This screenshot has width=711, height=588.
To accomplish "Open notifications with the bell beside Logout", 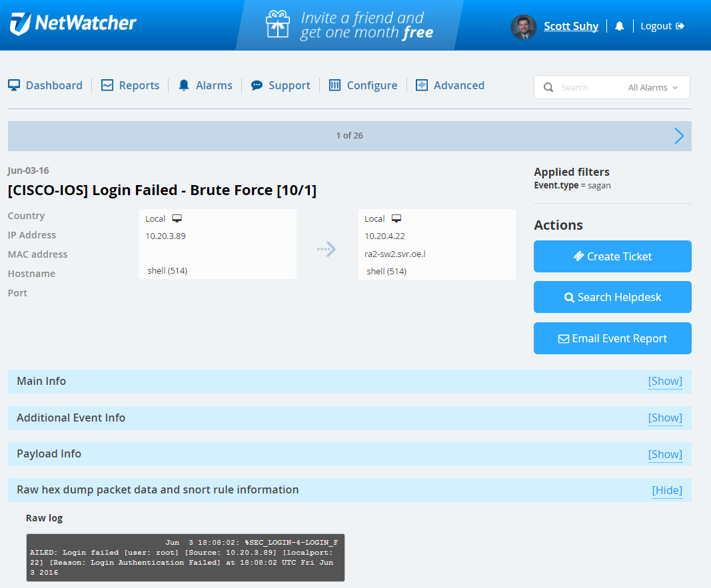I will point(620,25).
